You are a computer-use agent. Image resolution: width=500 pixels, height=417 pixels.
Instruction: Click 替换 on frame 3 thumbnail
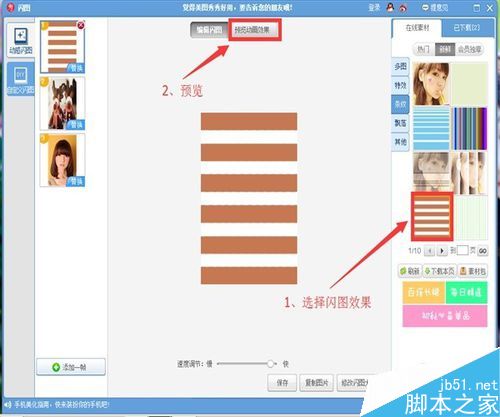pos(76,181)
